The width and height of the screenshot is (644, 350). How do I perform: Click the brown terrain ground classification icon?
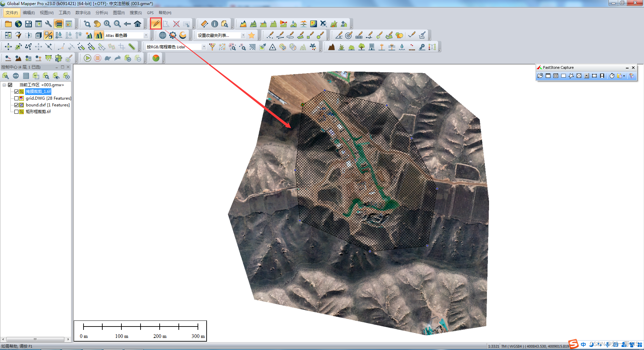[331, 47]
